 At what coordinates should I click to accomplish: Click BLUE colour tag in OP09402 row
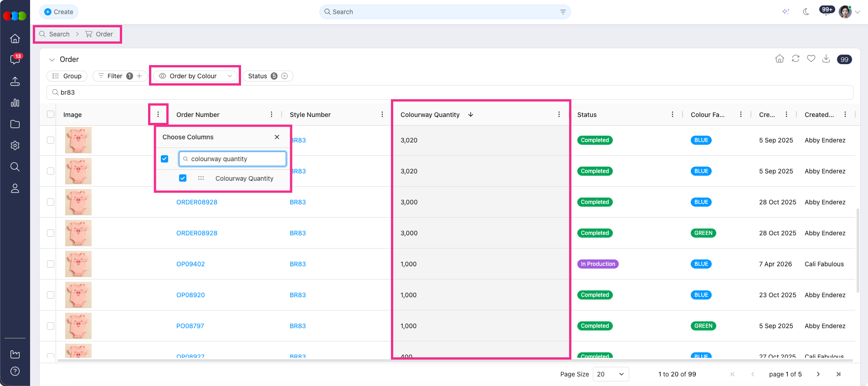pos(701,264)
